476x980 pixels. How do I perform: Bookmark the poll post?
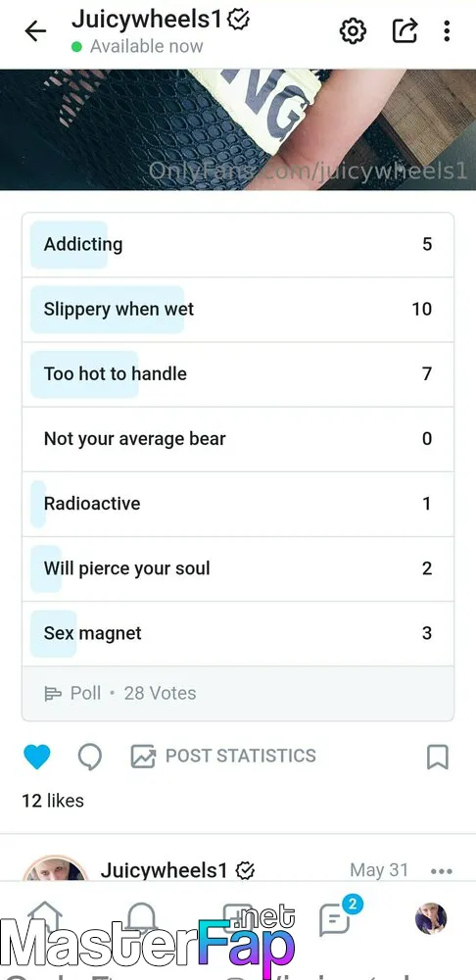[437, 757]
